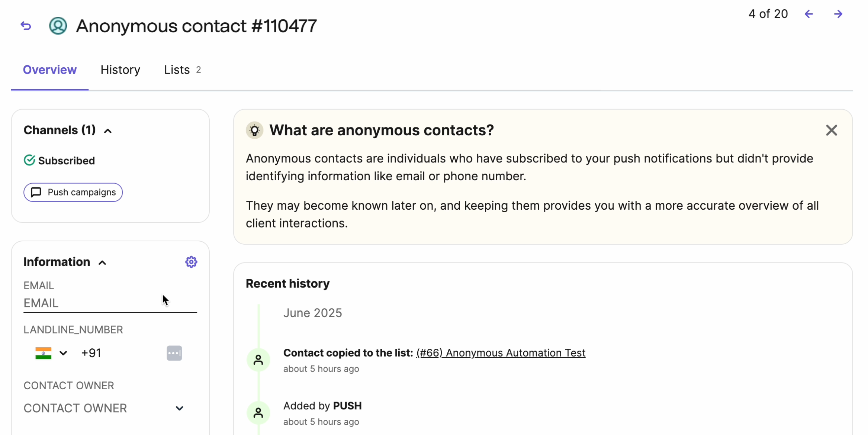Click the ellipsis icon beside the landline number

[174, 353]
